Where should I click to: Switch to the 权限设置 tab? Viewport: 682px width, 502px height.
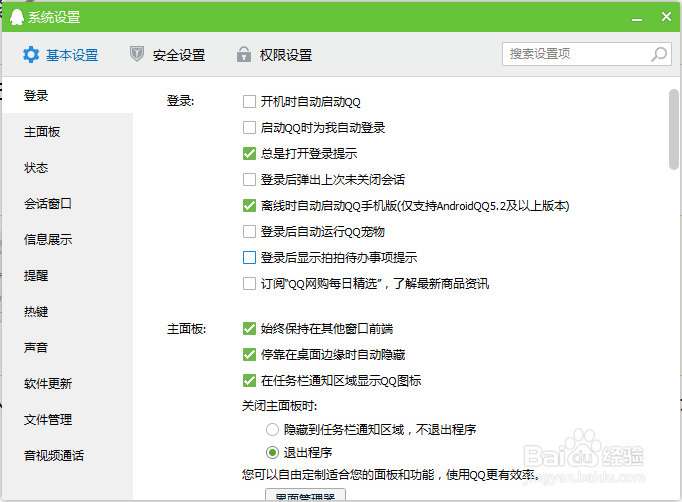(x=274, y=55)
